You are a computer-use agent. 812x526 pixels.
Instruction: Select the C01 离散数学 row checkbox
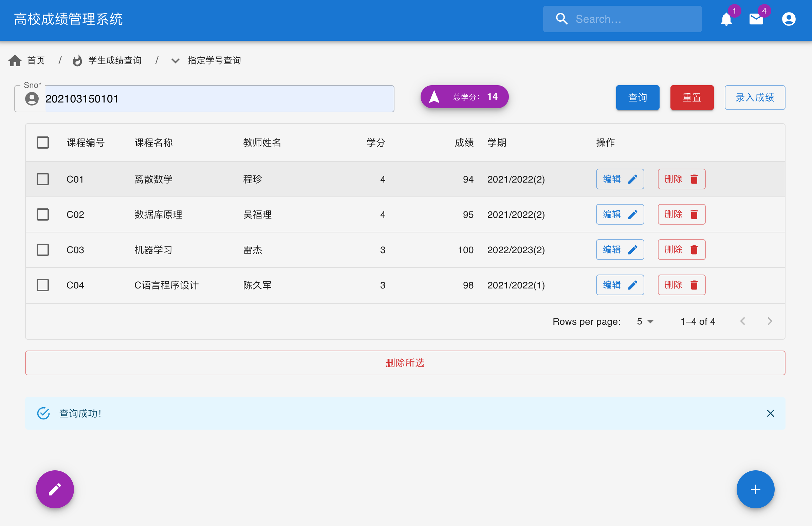click(43, 179)
